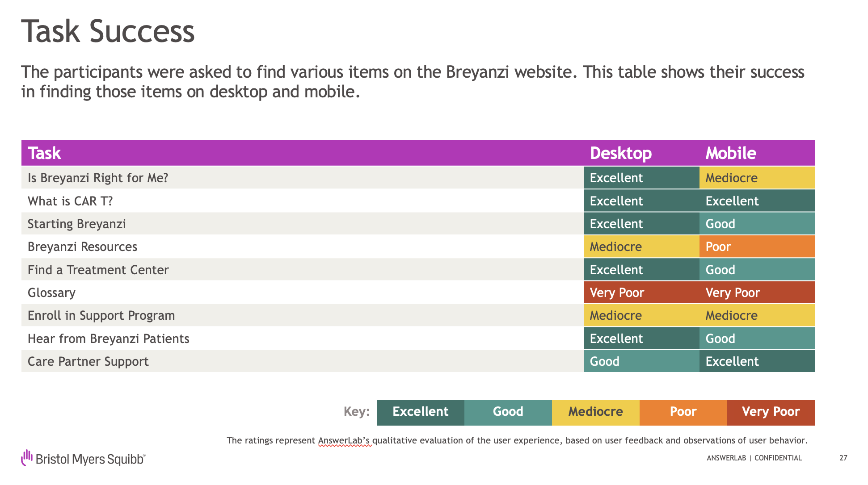
Task: Click the Mediocre swatch in the key
Action: point(595,412)
